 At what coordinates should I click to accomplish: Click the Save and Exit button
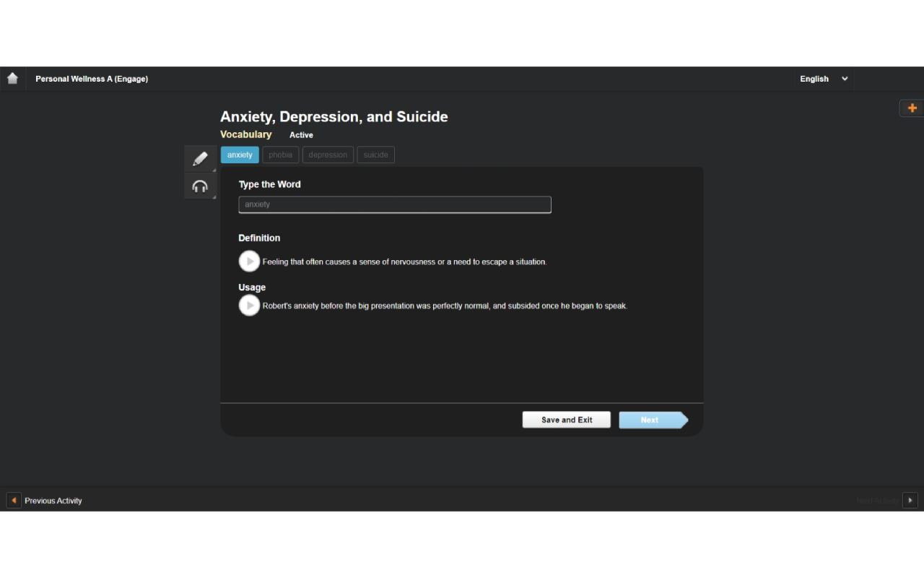566,419
